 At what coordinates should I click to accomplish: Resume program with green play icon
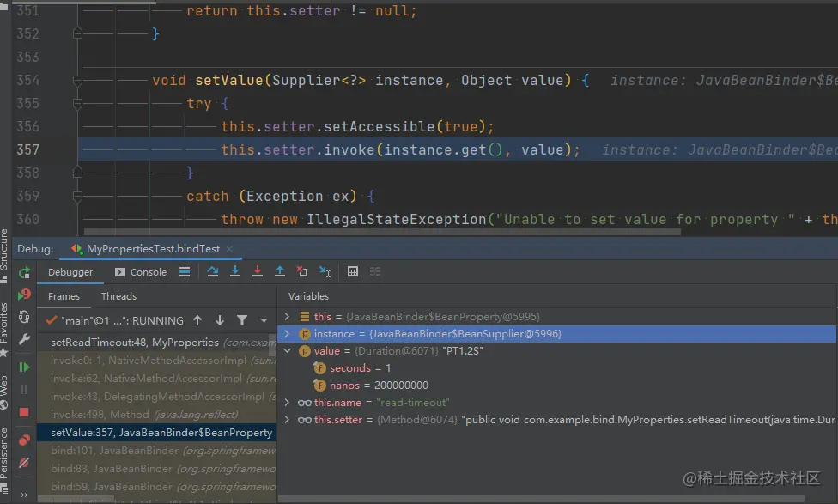[24, 367]
